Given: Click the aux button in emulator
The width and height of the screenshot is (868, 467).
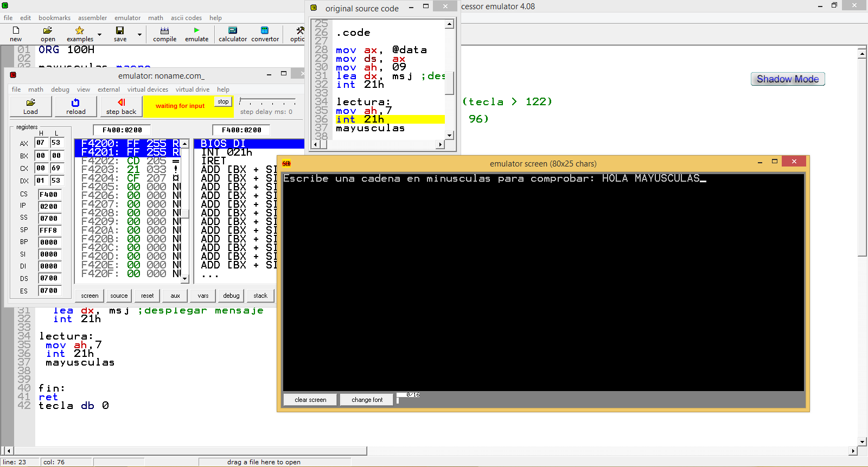Looking at the screenshot, I should point(175,296).
